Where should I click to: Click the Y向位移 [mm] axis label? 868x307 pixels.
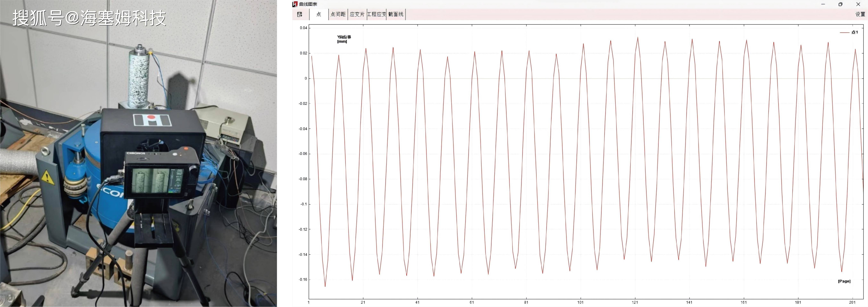click(x=344, y=39)
